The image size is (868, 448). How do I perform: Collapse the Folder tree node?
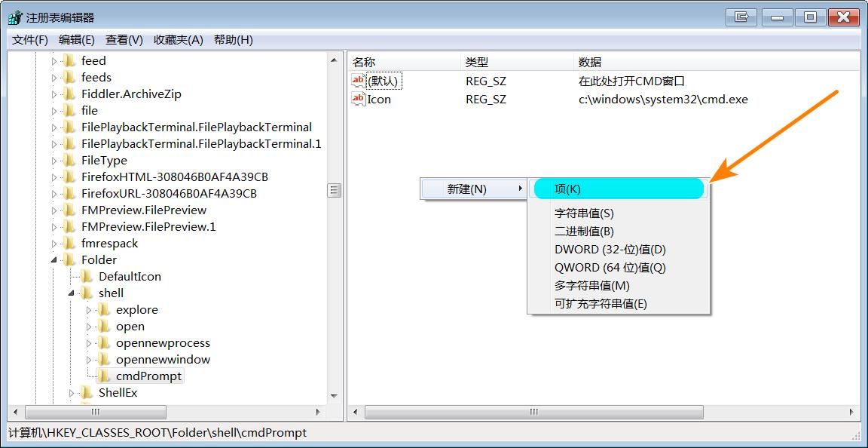click(52, 259)
